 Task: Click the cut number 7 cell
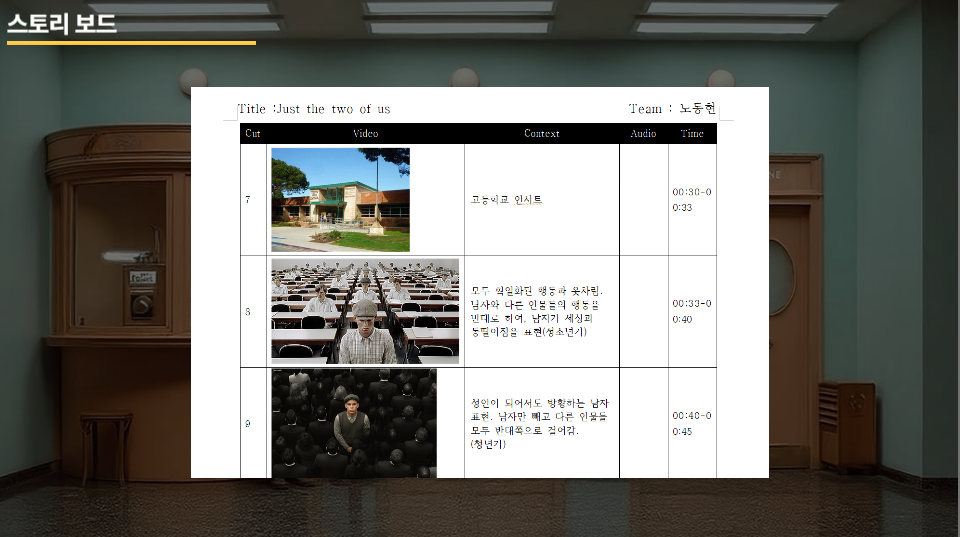click(249, 199)
